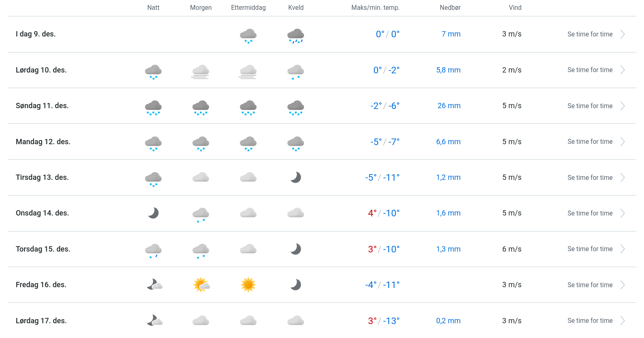Open "Se time for time" for Lørdag 10. des.
The height and width of the screenshot is (338, 644).
pyautogui.click(x=590, y=70)
